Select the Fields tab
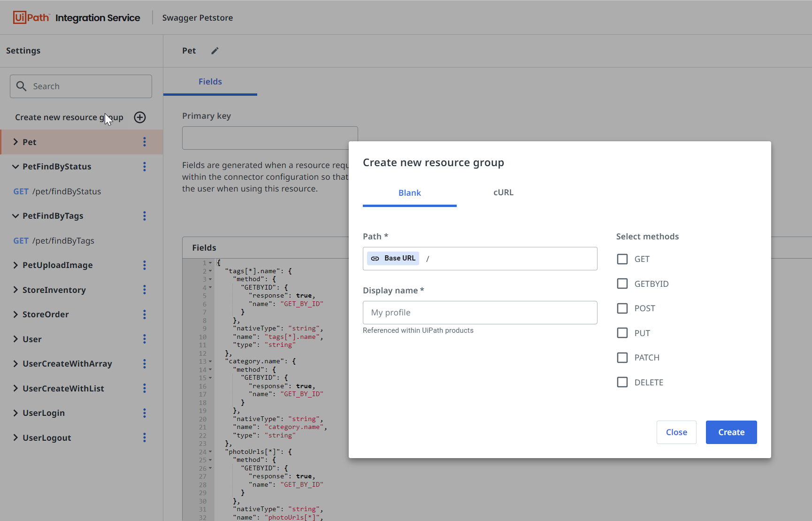Viewport: 812px width, 521px height. pyautogui.click(x=210, y=82)
